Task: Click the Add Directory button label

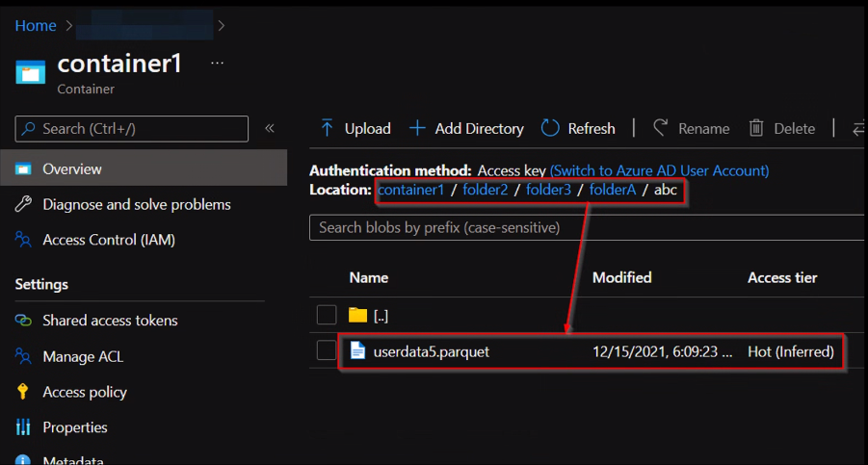Action: coord(479,129)
